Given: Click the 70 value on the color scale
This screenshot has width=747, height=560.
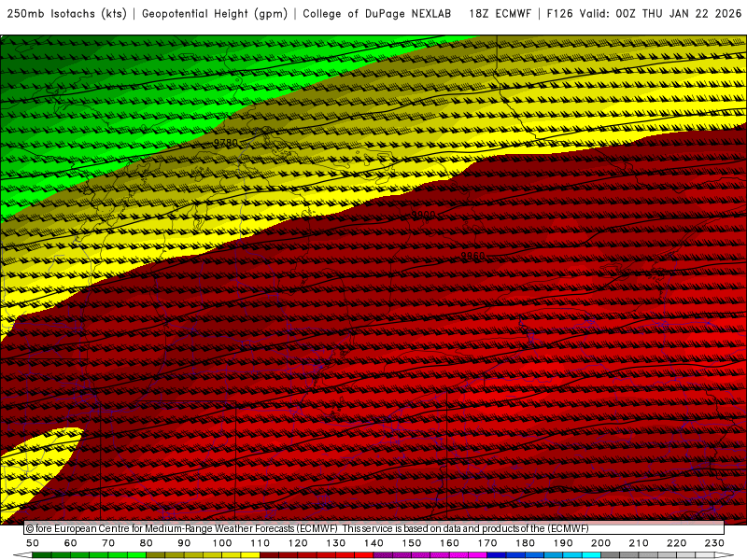Looking at the screenshot, I should pos(108,543).
